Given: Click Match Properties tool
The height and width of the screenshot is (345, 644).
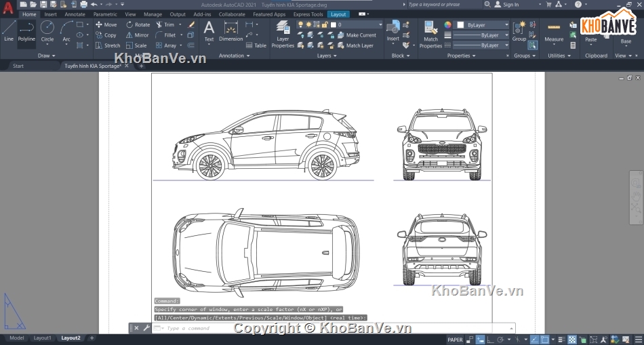Looking at the screenshot, I should pyautogui.click(x=431, y=34).
